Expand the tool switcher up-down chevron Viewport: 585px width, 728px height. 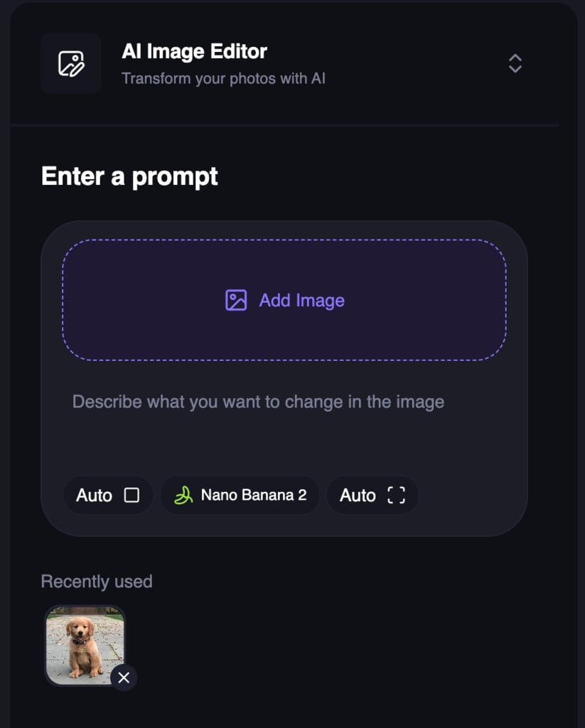515,63
